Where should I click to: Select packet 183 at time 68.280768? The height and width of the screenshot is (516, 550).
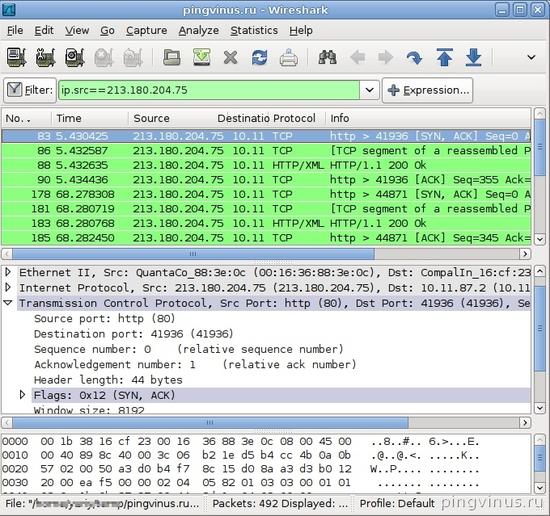click(x=266, y=223)
